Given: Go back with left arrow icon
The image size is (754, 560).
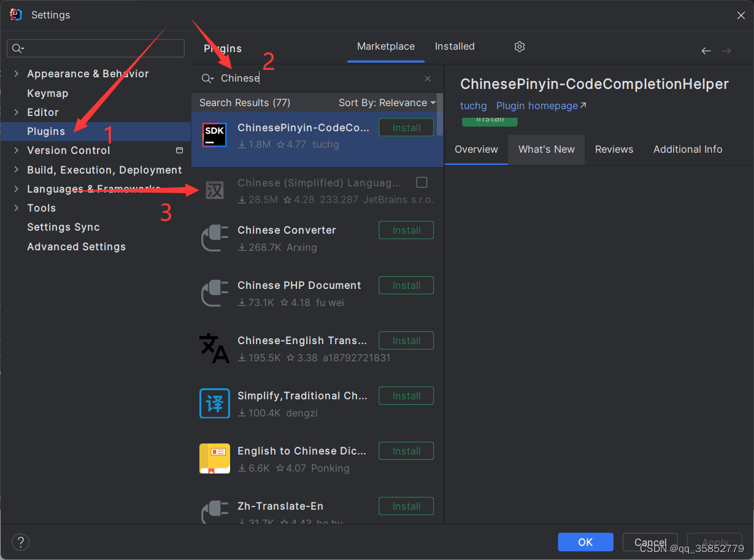Looking at the screenshot, I should click(x=706, y=51).
